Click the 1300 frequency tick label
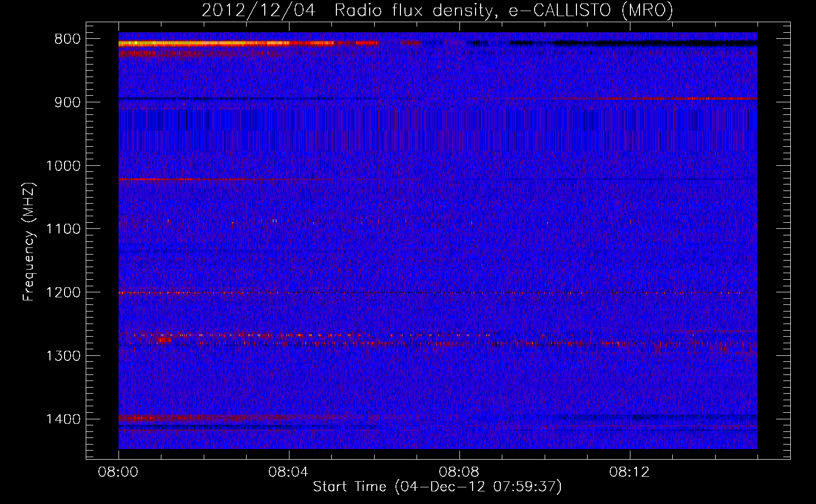This screenshot has width=816, height=504. (x=63, y=356)
